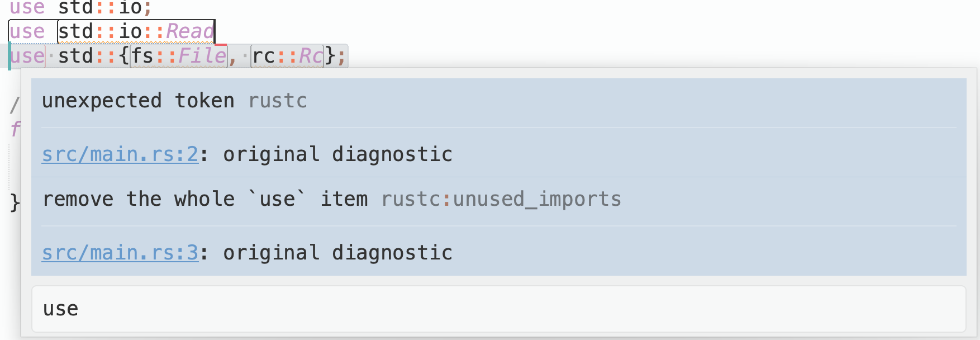Select the 'use' completion item at bottom
This screenshot has width=980, height=340.
pos(61,308)
